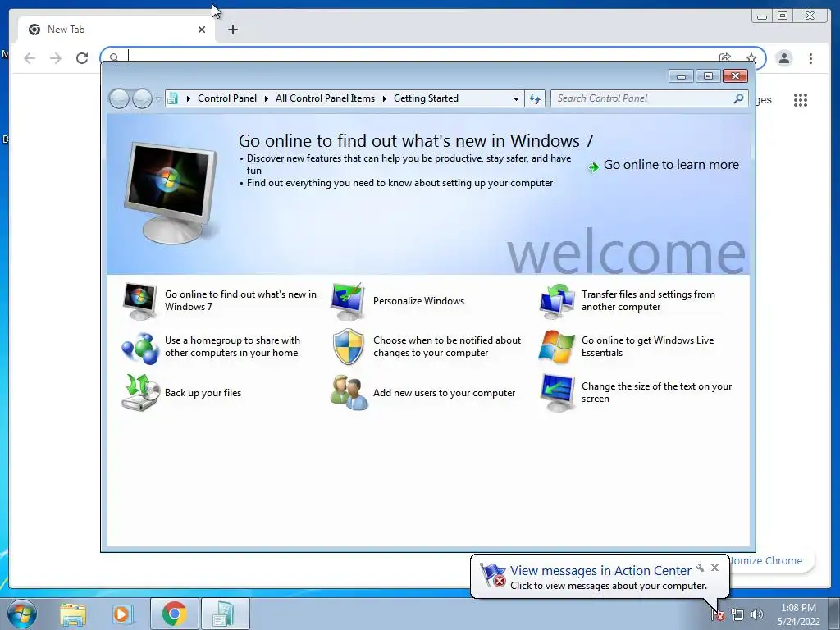Click View messages in Action Center
This screenshot has height=630, width=840.
point(600,571)
